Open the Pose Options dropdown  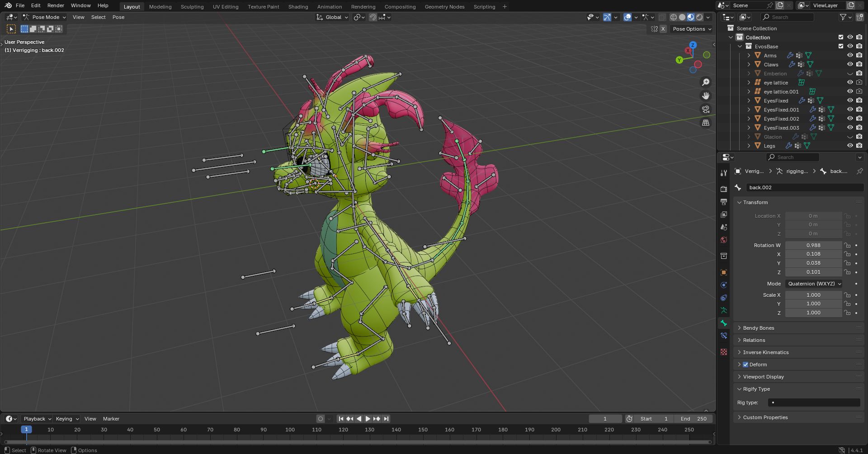692,29
